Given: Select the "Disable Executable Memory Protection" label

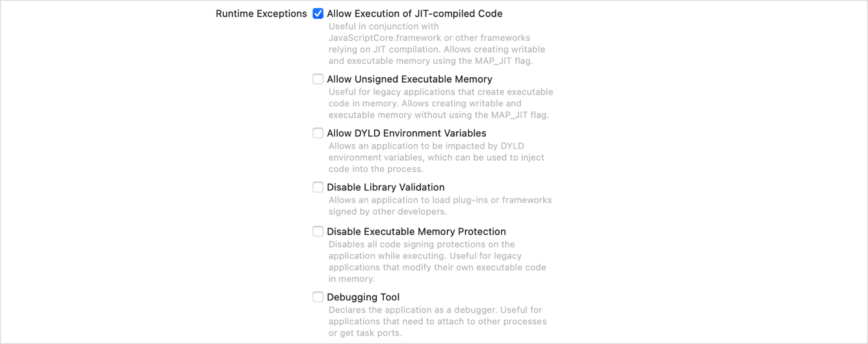Looking at the screenshot, I should pyautogui.click(x=416, y=232).
